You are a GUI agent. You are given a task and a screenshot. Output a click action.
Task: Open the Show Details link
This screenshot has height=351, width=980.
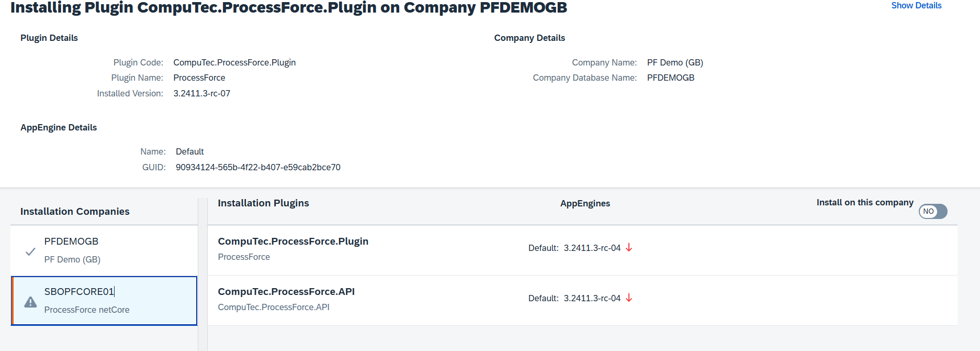[x=916, y=6]
